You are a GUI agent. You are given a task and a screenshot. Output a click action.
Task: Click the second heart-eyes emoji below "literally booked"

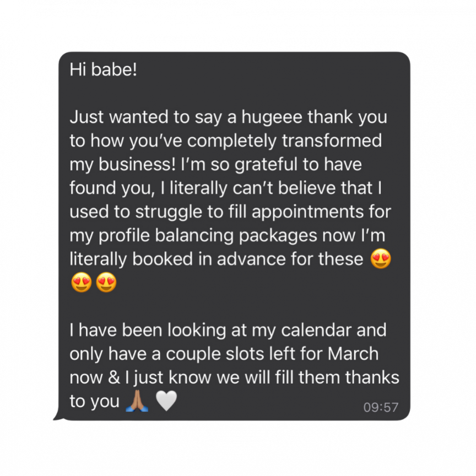106,283
